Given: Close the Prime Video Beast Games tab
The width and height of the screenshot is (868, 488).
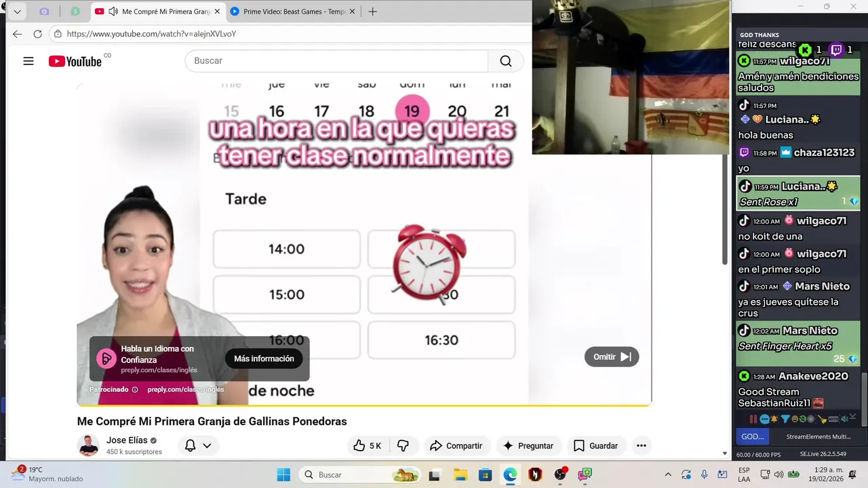Looking at the screenshot, I should pyautogui.click(x=353, y=12).
